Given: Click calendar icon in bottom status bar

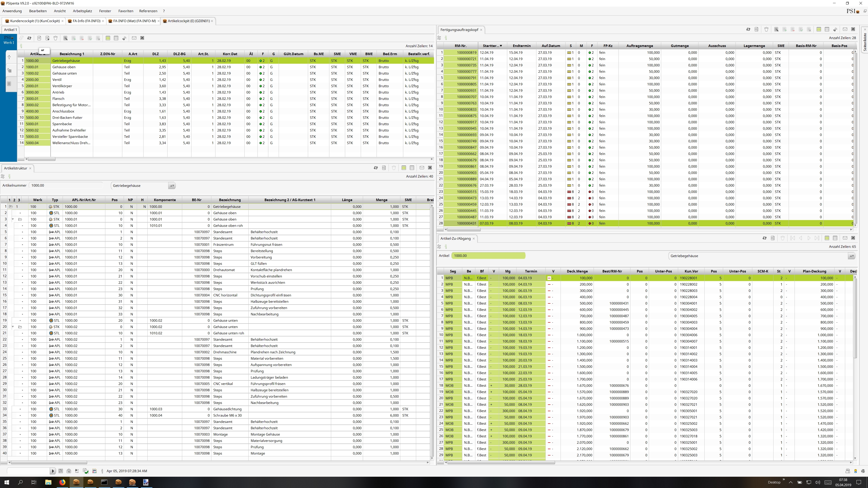Looking at the screenshot, I should [x=69, y=471].
